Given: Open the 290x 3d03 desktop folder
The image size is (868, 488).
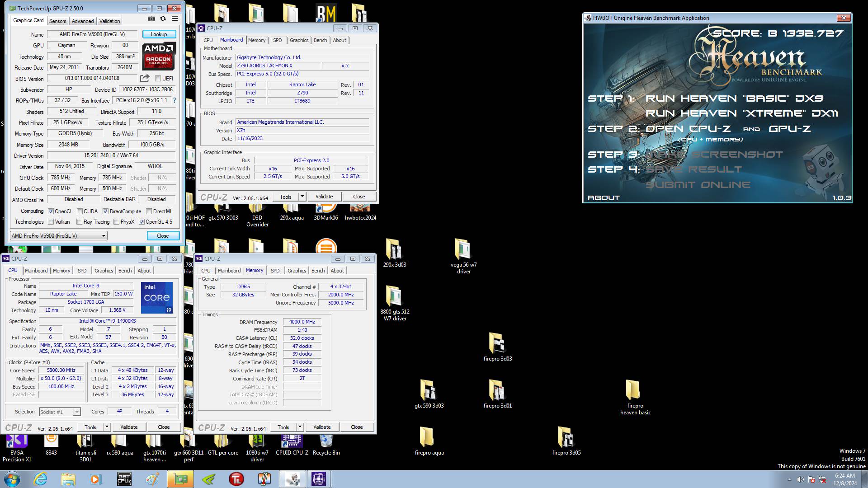Looking at the screenshot, I should tap(394, 253).
